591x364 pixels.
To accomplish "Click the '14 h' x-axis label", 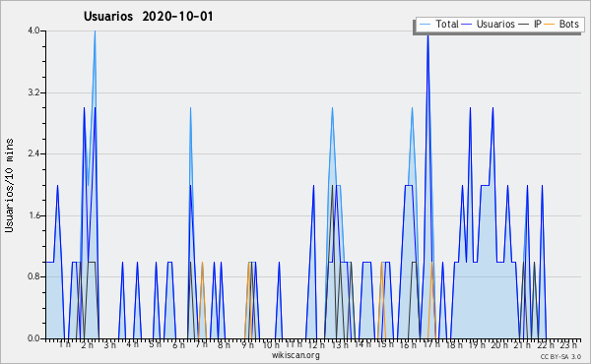I will [362, 344].
